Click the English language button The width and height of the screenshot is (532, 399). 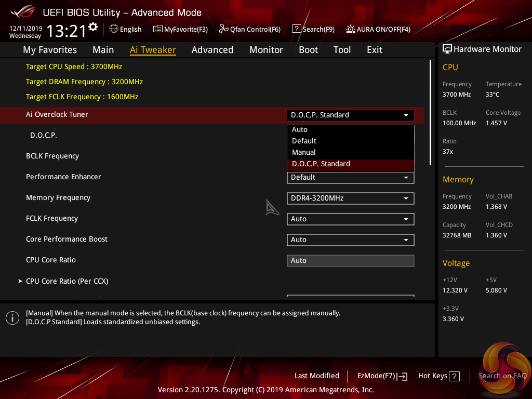[x=130, y=29]
